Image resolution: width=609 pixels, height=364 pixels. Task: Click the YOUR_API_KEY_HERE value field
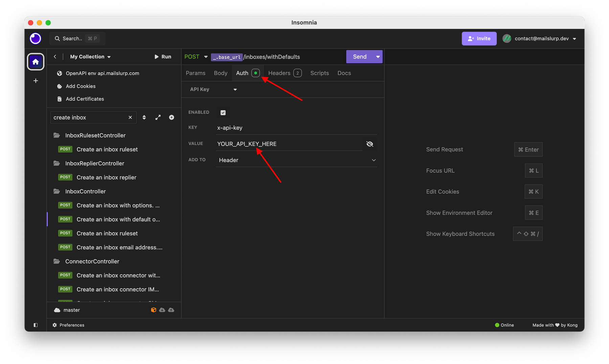tap(289, 144)
